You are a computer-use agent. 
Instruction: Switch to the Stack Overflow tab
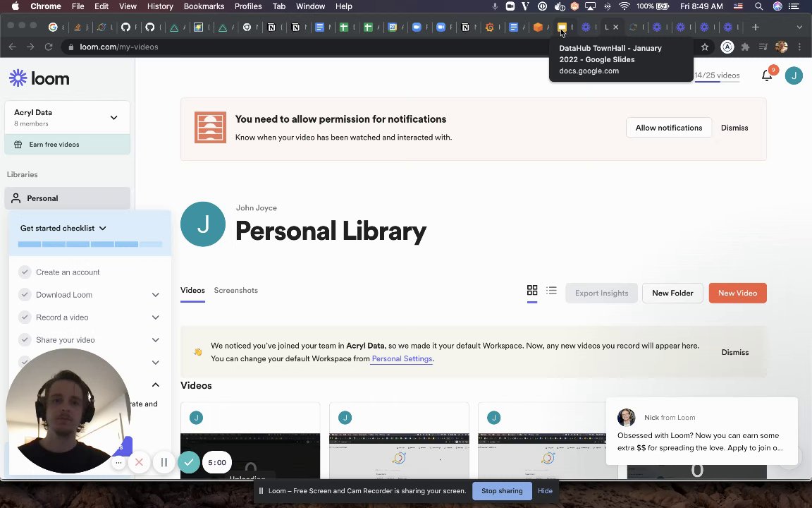[x=77, y=27]
